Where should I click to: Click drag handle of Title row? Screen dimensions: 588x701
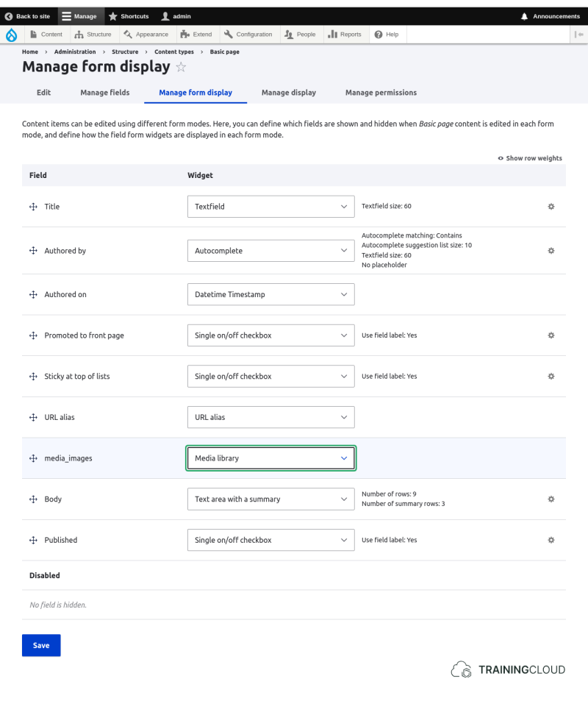pyautogui.click(x=34, y=207)
